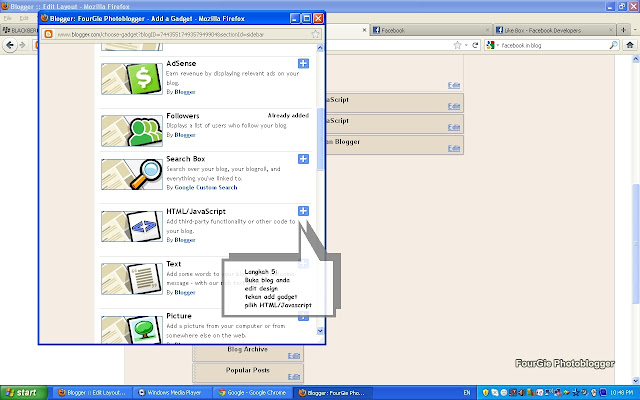The width and height of the screenshot is (640, 400).
Task: Open Blogger author link under Text gadget
Action: (185, 292)
